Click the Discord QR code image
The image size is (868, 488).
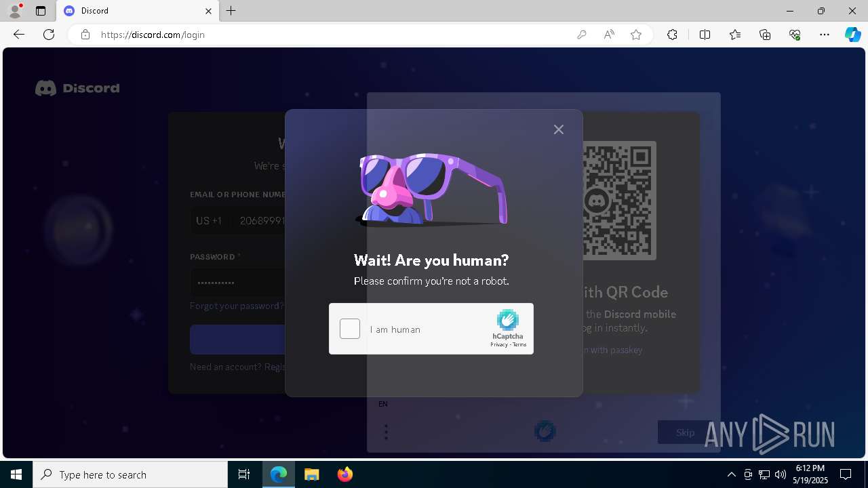tap(619, 200)
